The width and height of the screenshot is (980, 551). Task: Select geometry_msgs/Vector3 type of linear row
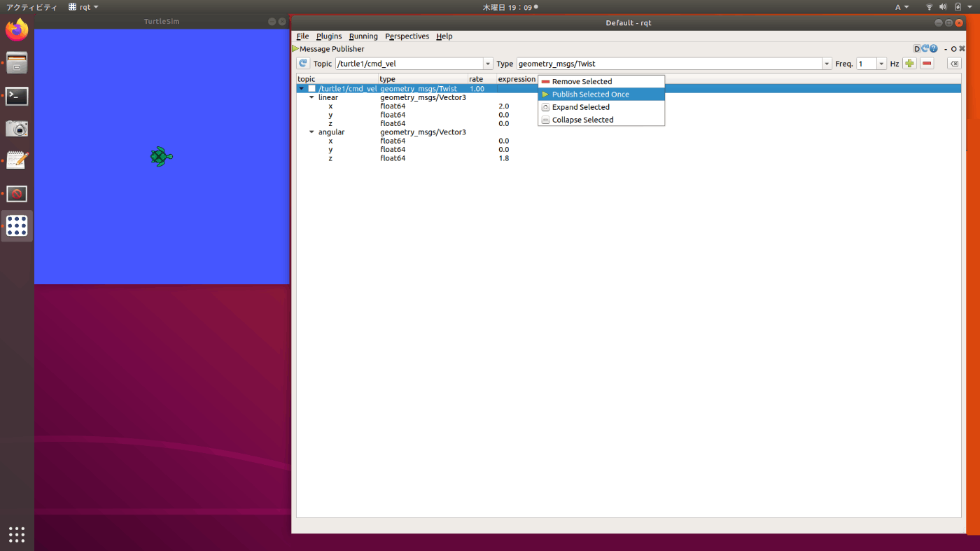[423, 97]
